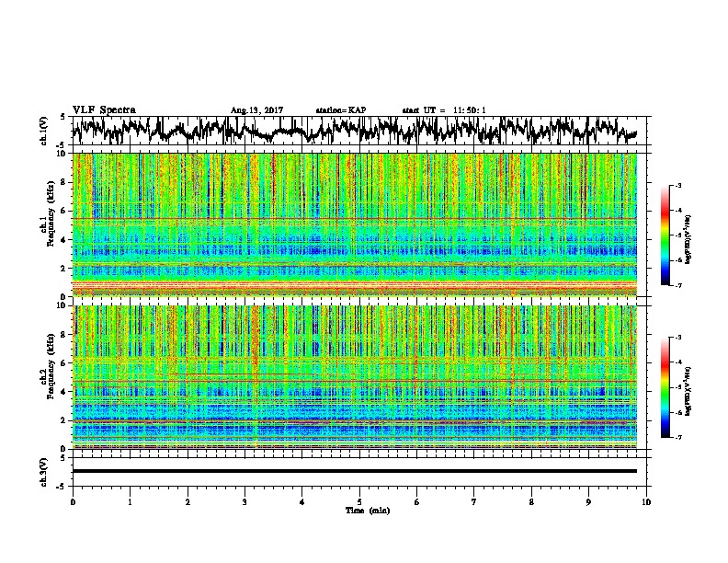Click the "10" frequency tick of ch.1 spectrogram

63,154
